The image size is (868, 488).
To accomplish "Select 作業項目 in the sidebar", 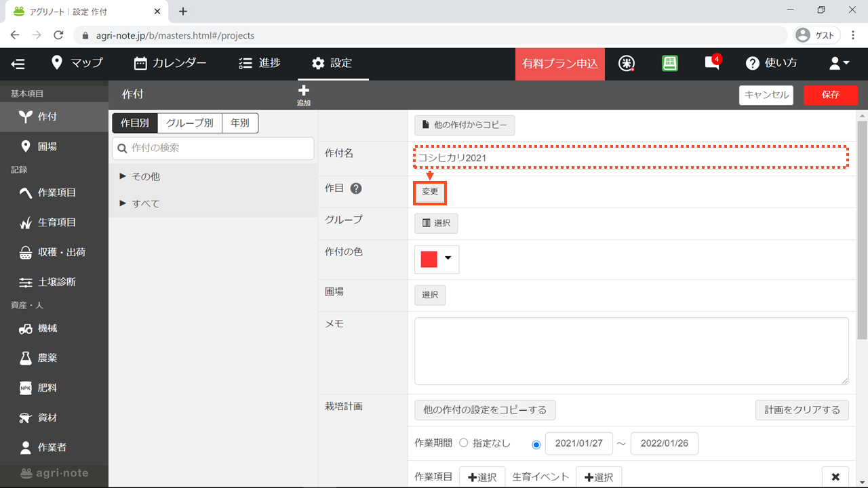I will pos(54,192).
